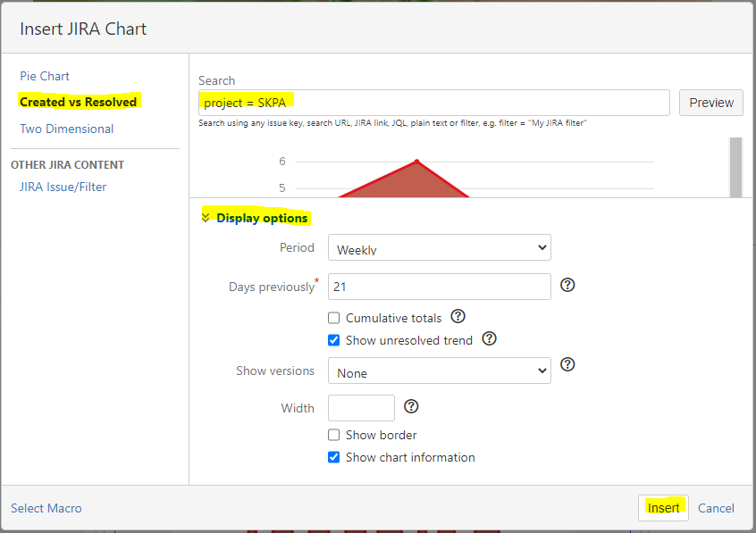Select the Two Dimensional chart type

[x=66, y=129]
